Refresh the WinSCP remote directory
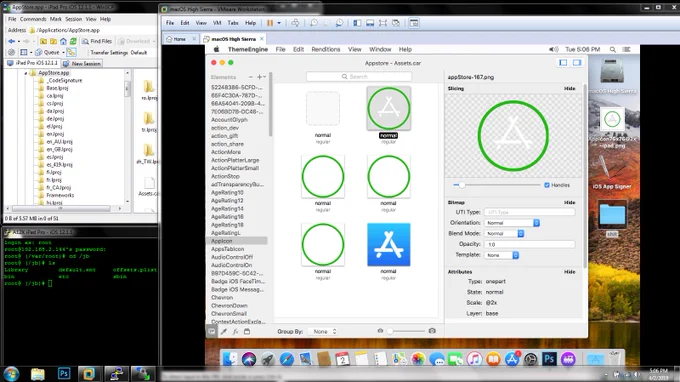The height and width of the screenshot is (382, 680). point(73,41)
